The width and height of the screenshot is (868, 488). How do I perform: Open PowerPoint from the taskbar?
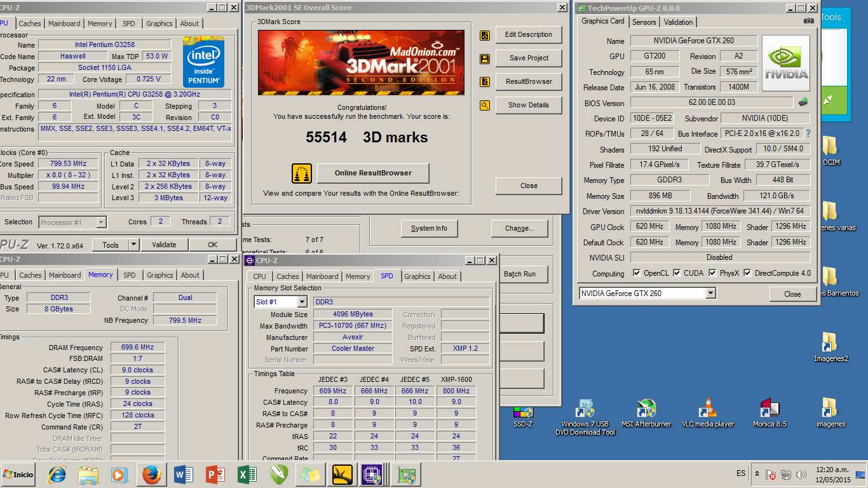click(215, 474)
